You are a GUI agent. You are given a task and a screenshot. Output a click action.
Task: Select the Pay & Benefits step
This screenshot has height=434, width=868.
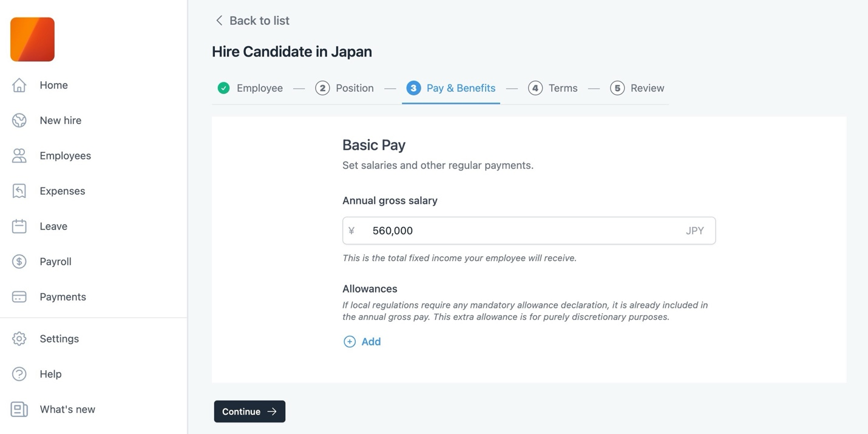coord(451,88)
